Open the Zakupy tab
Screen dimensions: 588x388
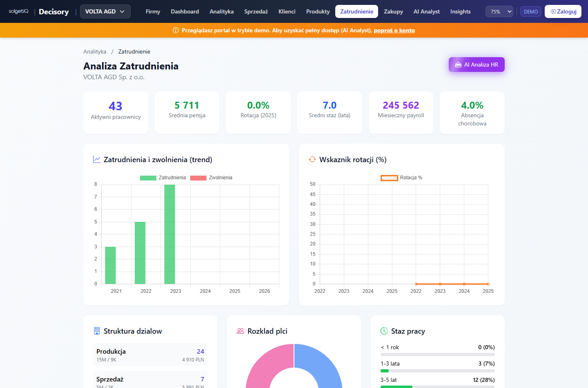pyautogui.click(x=394, y=11)
